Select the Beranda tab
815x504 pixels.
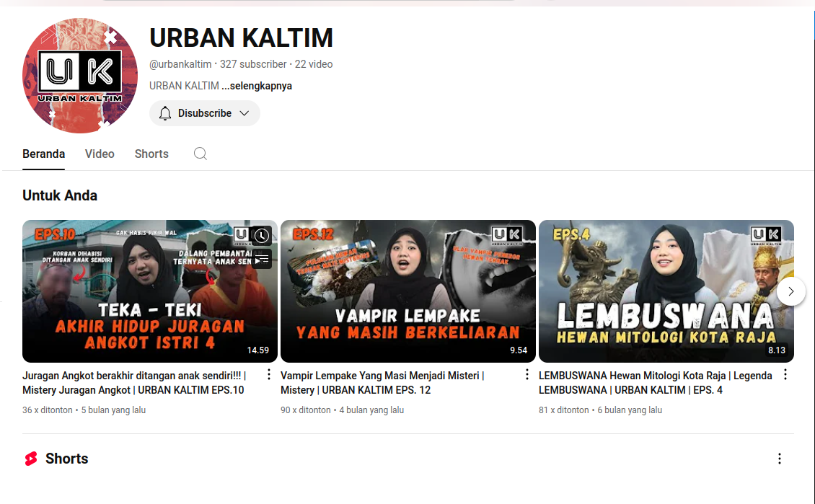pos(43,154)
